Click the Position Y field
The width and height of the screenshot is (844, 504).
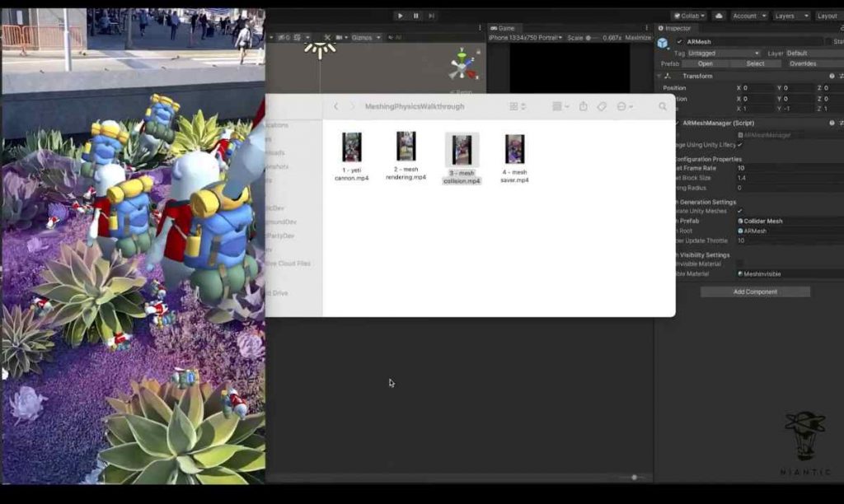797,87
